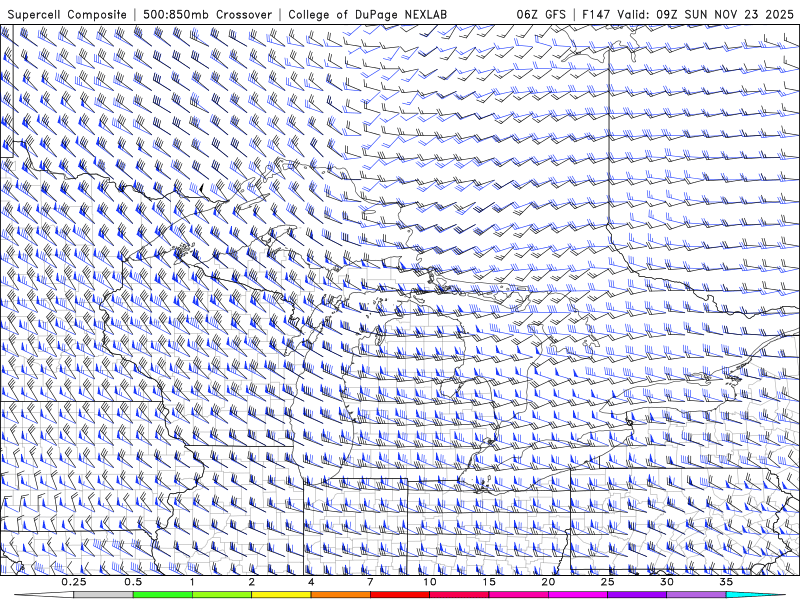Click the legend value 25
800x600 pixels.
point(608,582)
